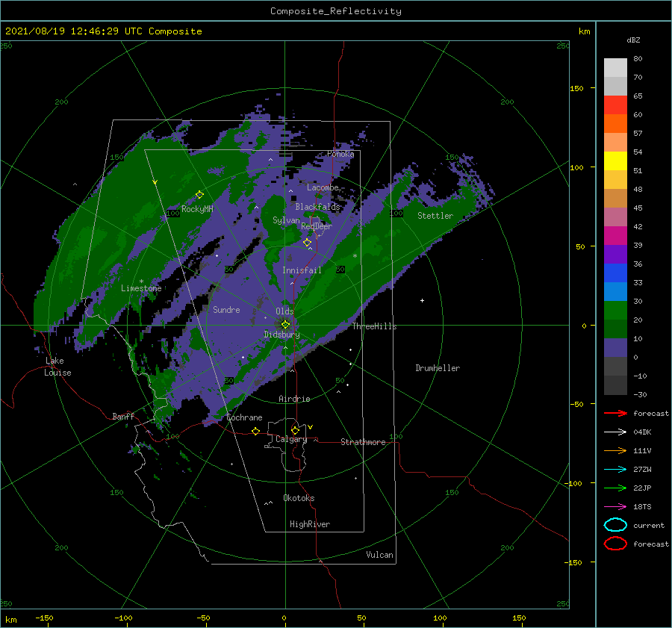The height and width of the screenshot is (628, 672).
Task: Click the green 22JP arrow icon
Action: click(x=615, y=488)
